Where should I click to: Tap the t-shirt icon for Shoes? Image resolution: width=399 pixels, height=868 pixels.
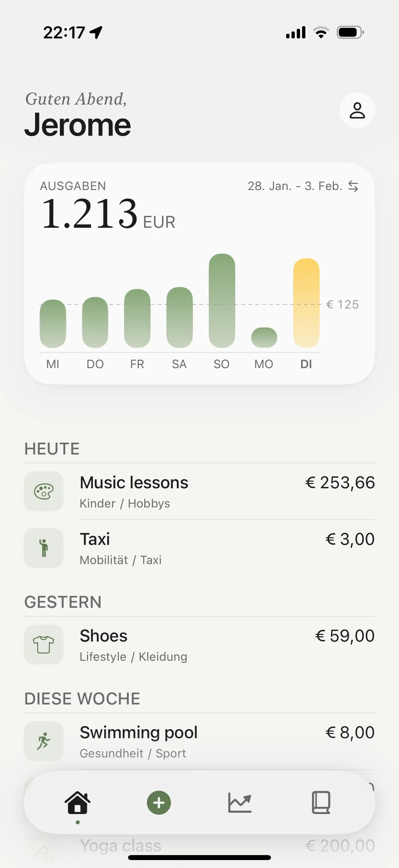[44, 645]
